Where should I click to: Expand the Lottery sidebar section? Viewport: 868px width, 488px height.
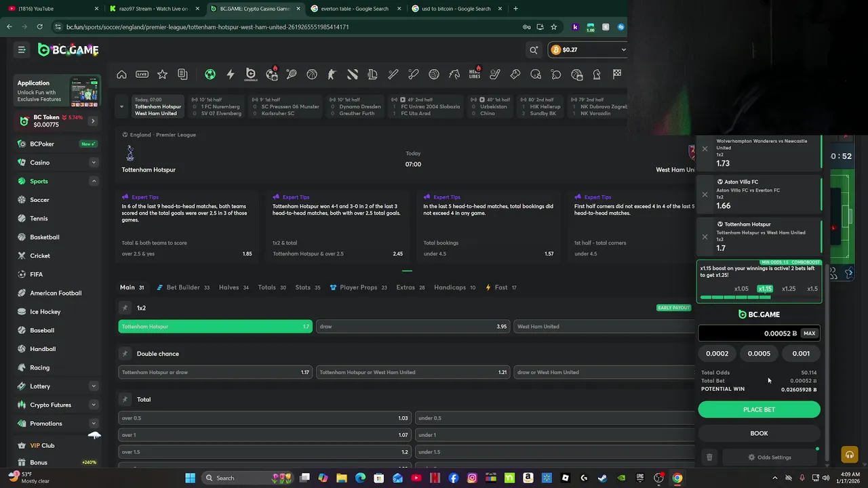[x=94, y=386]
